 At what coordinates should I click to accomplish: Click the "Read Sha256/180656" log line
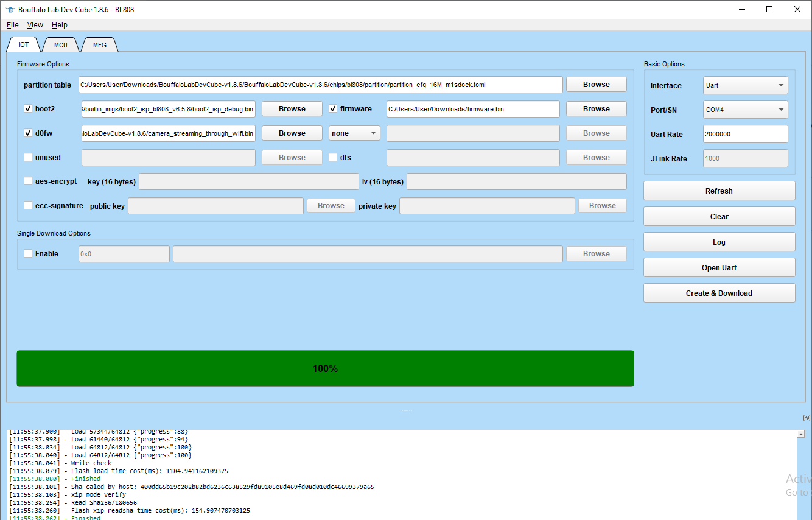pos(73,503)
